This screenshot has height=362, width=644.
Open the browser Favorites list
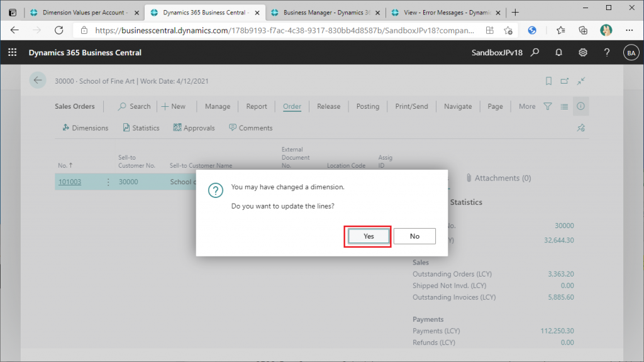coord(560,30)
